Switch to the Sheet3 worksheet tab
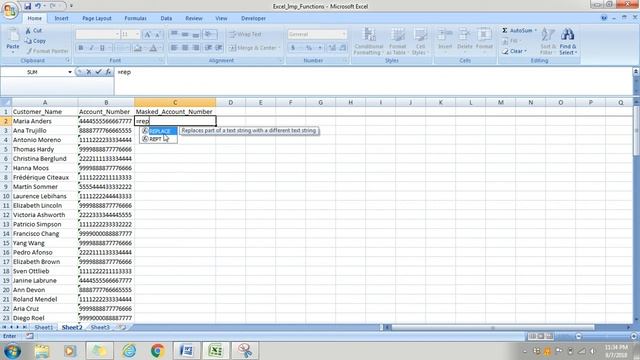Viewport: 640px width, 360px height. pos(100,327)
